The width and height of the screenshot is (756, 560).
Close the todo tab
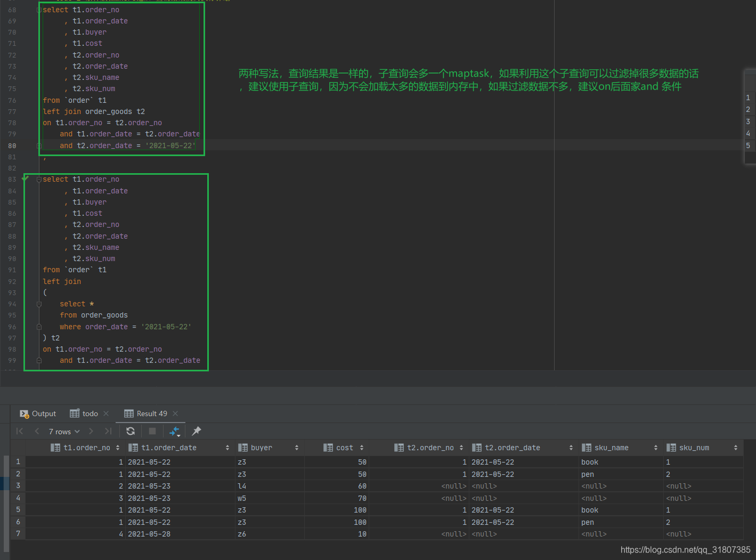pos(106,413)
